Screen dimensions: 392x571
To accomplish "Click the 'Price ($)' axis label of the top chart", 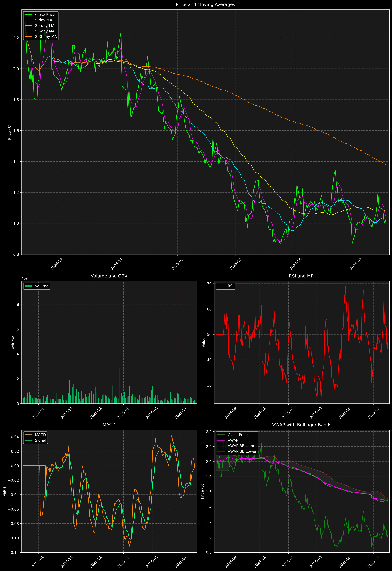I will point(10,132).
